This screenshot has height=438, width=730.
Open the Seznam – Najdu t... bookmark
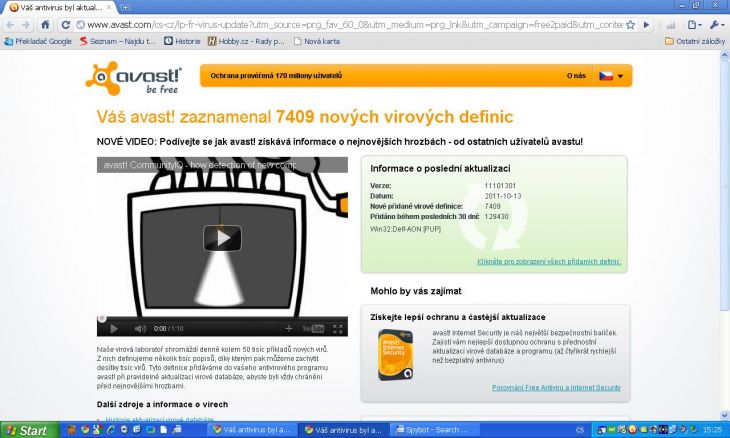pyautogui.click(x=117, y=41)
